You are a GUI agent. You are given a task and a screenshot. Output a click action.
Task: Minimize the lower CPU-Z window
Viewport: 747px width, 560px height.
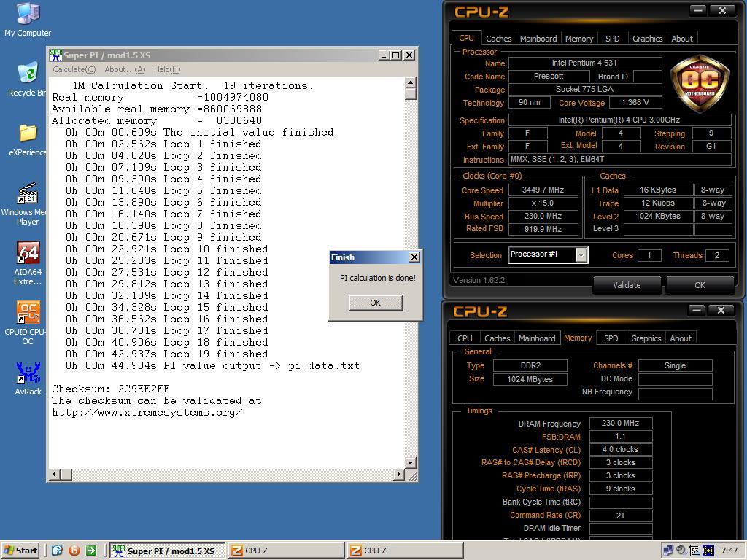pyautogui.click(x=697, y=310)
